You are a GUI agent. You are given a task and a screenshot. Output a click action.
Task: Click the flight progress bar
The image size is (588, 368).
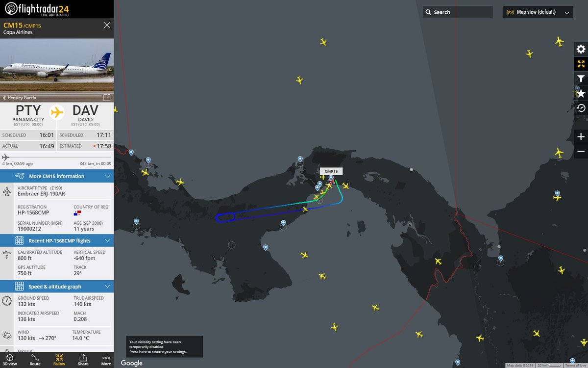[x=57, y=157]
